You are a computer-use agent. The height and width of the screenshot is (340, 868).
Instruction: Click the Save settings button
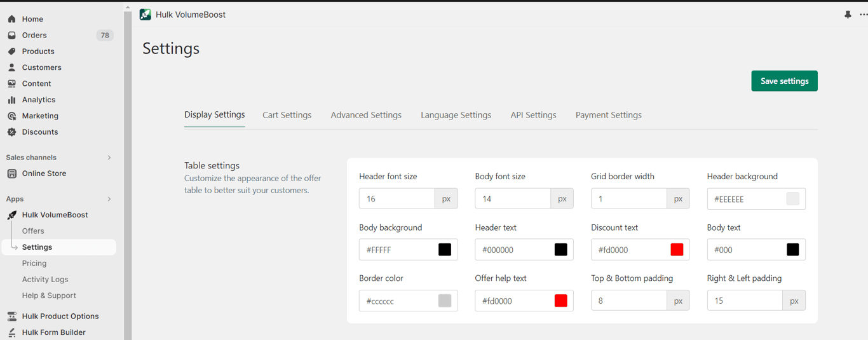point(784,81)
